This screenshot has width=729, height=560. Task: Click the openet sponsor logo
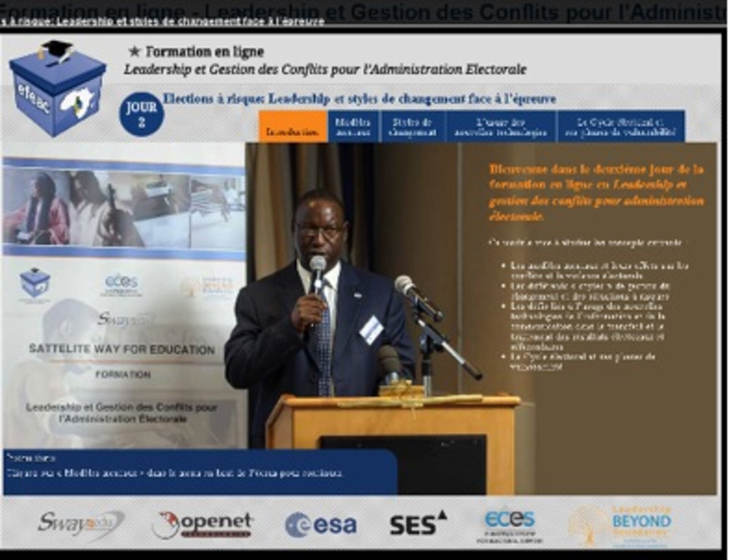203,525
